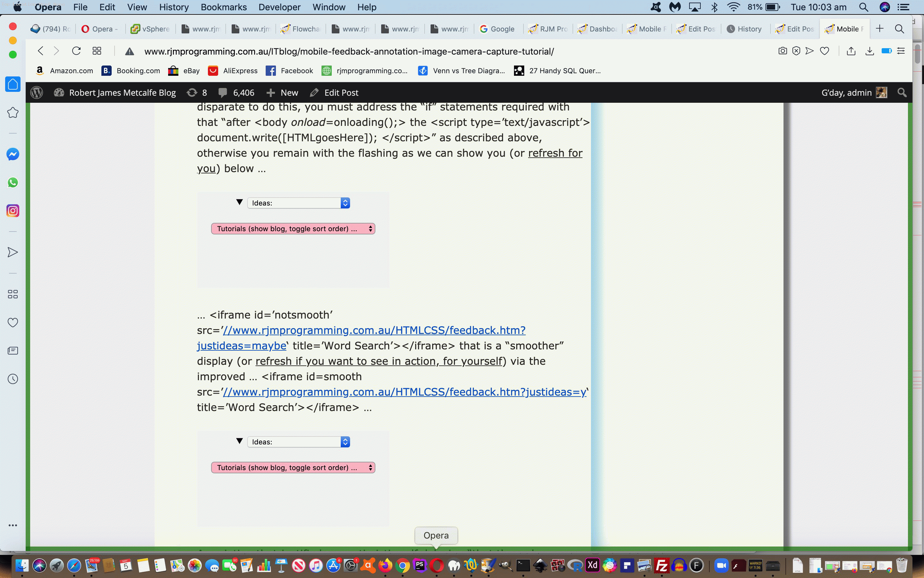Image resolution: width=924 pixels, height=578 pixels.
Task: Open the battery saver icon
Action: pos(886,51)
